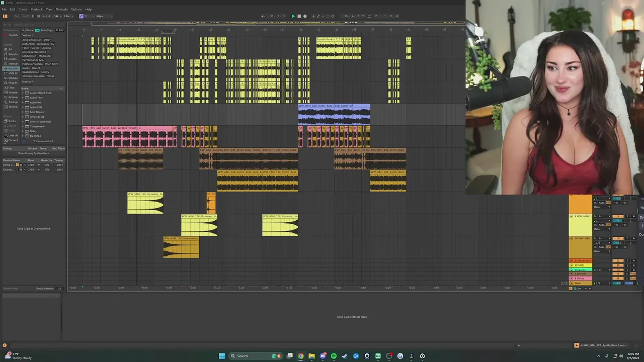Open track 9 Ext. In input dropdown

pos(602,216)
